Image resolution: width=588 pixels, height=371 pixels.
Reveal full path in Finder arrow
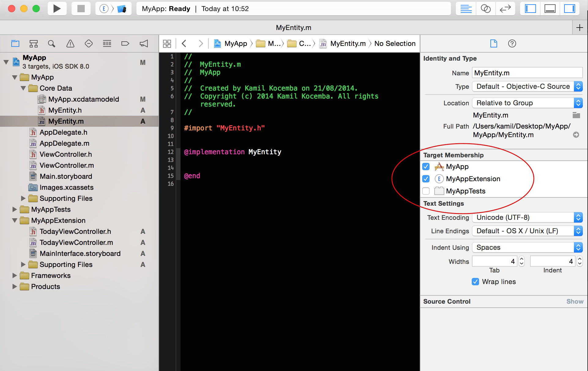coord(576,135)
